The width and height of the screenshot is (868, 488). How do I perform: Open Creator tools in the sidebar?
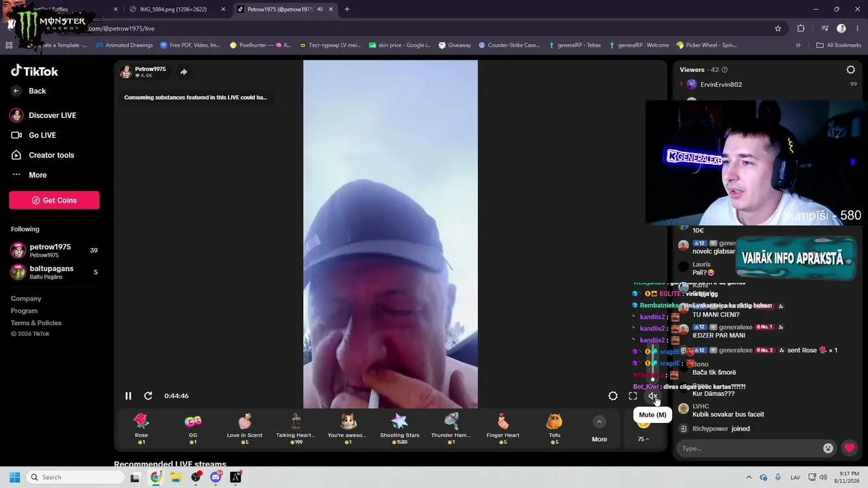(x=43, y=155)
